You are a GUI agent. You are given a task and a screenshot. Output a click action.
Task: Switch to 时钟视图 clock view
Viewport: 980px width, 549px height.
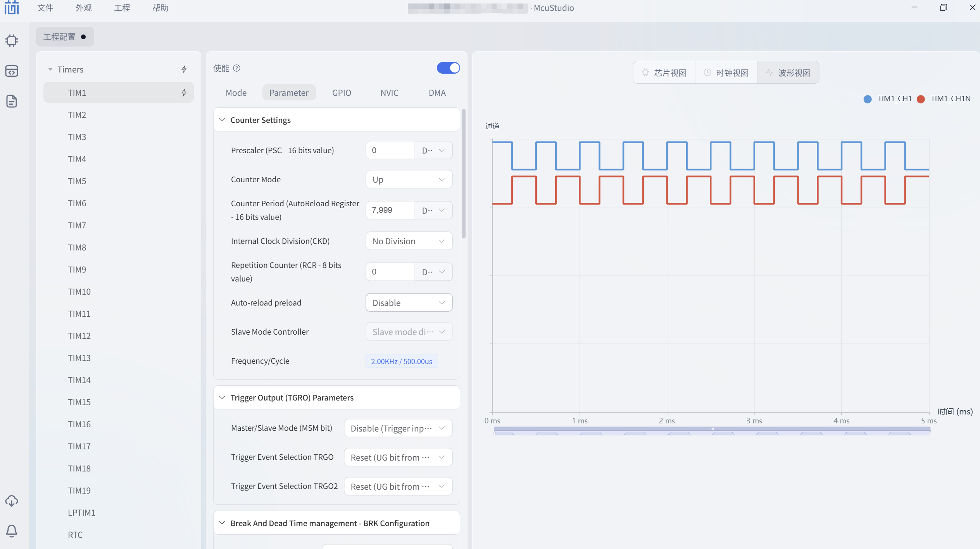point(726,73)
